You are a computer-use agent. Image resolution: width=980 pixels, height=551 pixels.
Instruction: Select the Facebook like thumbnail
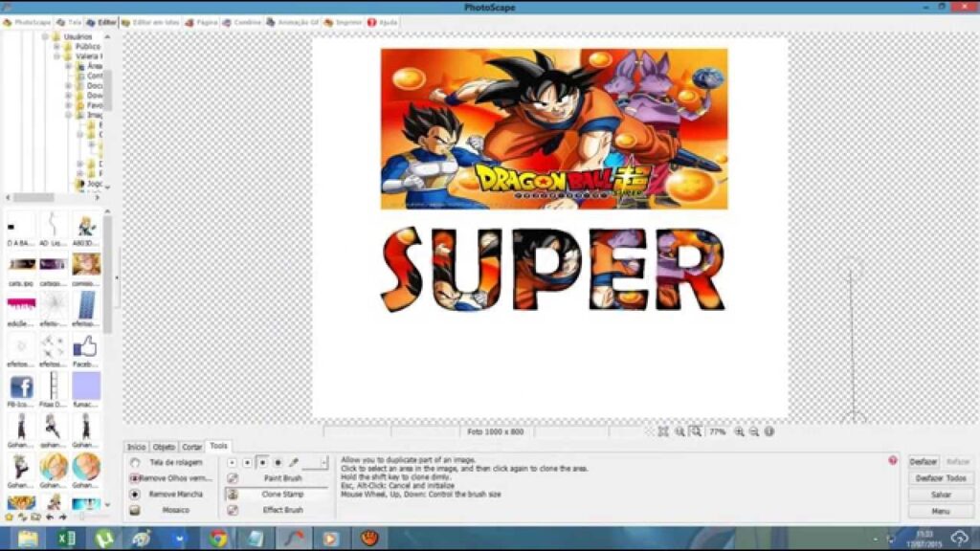tap(85, 347)
